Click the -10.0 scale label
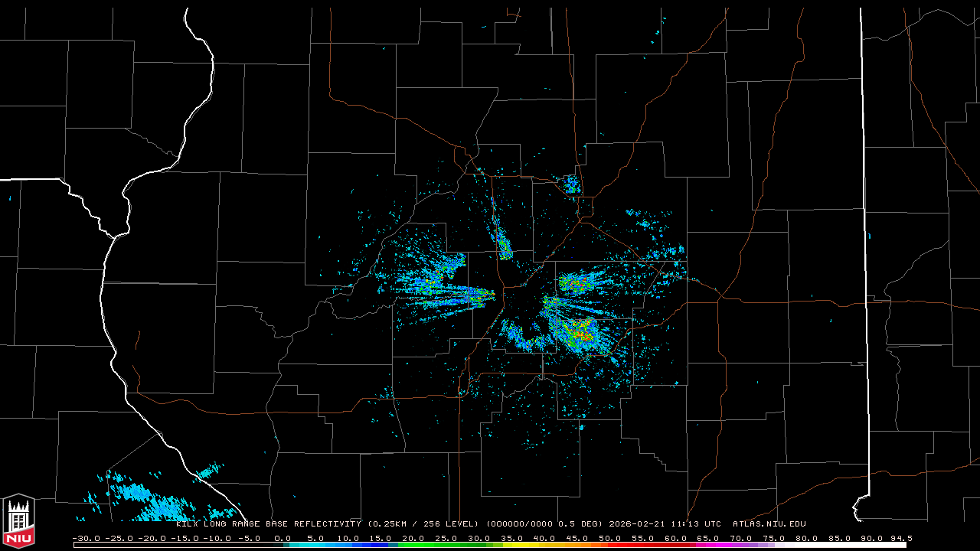The image size is (980, 551). (217, 539)
